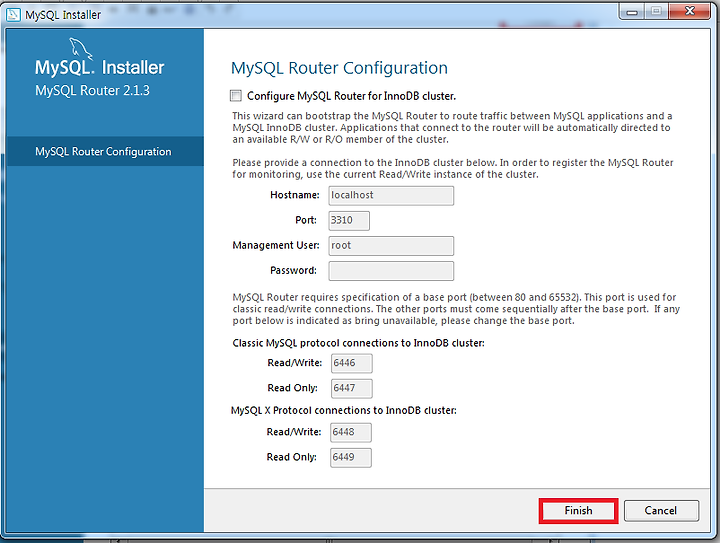
Task: Click the Port field showing 3310
Action: [349, 221]
